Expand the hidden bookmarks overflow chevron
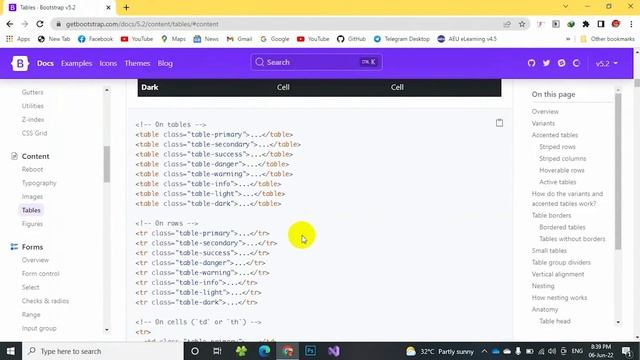Viewport: 640px width, 360px height. [568, 39]
